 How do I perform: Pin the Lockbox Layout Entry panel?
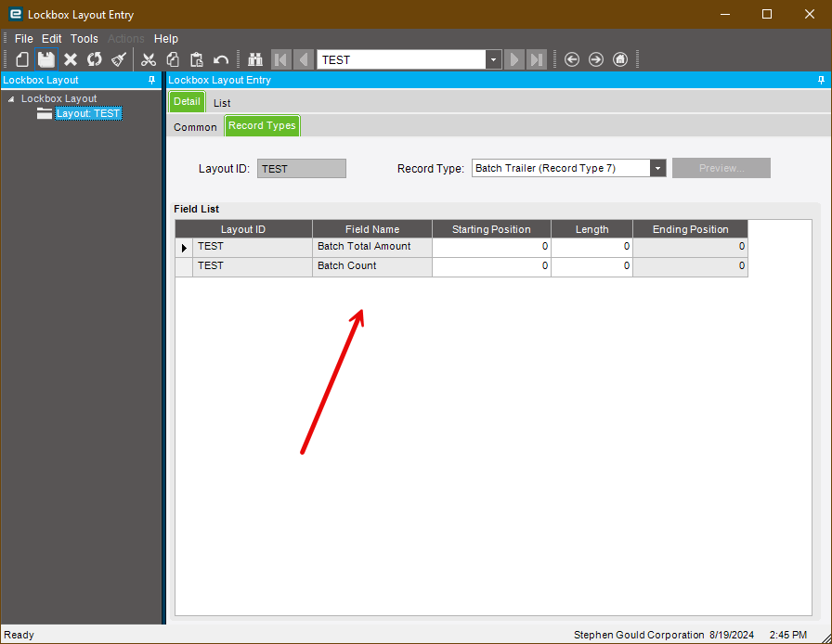(821, 80)
